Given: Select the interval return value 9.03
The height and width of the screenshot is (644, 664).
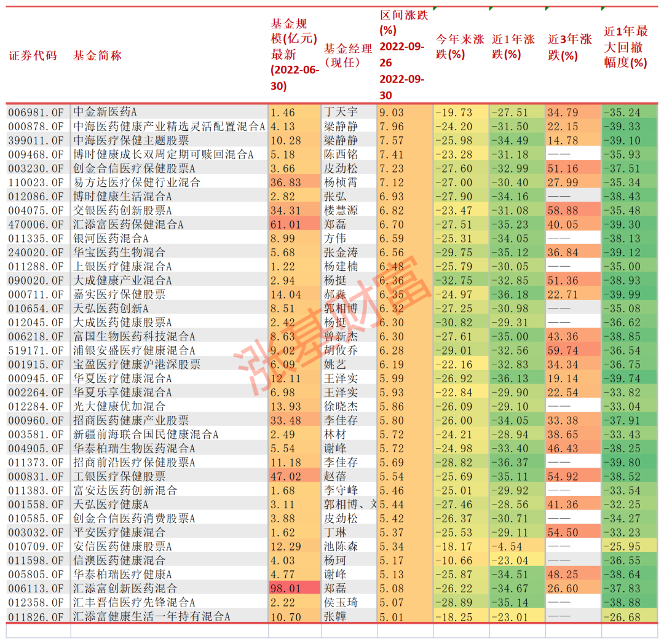Looking at the screenshot, I should 391,112.
